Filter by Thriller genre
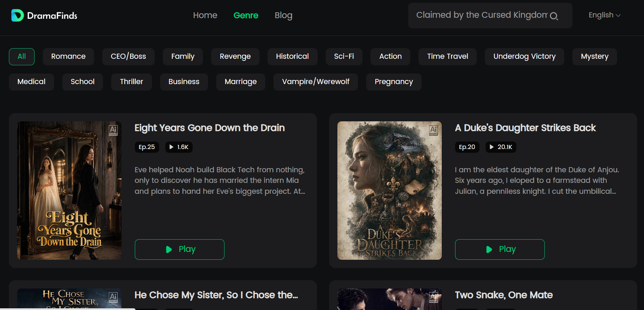The height and width of the screenshot is (310, 644). (x=131, y=82)
